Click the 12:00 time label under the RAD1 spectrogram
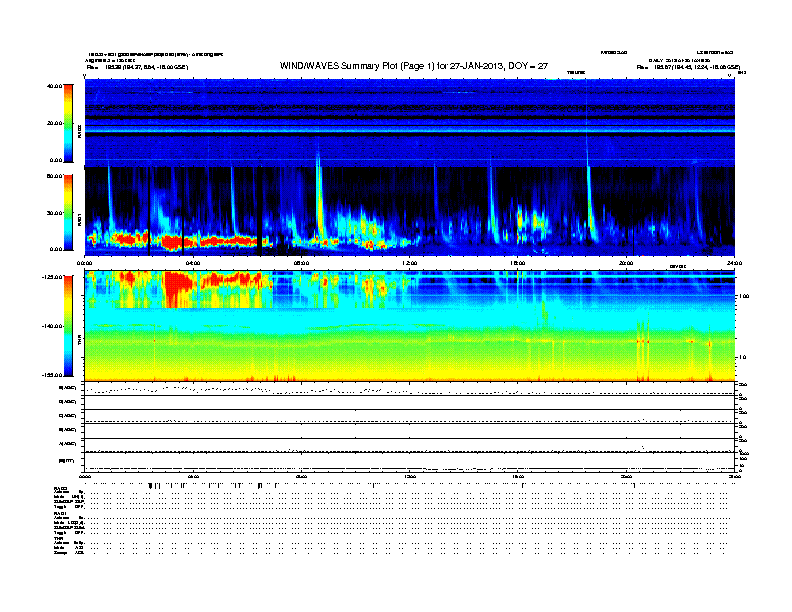Image resolution: width=792 pixels, height=612 pixels. [x=410, y=263]
